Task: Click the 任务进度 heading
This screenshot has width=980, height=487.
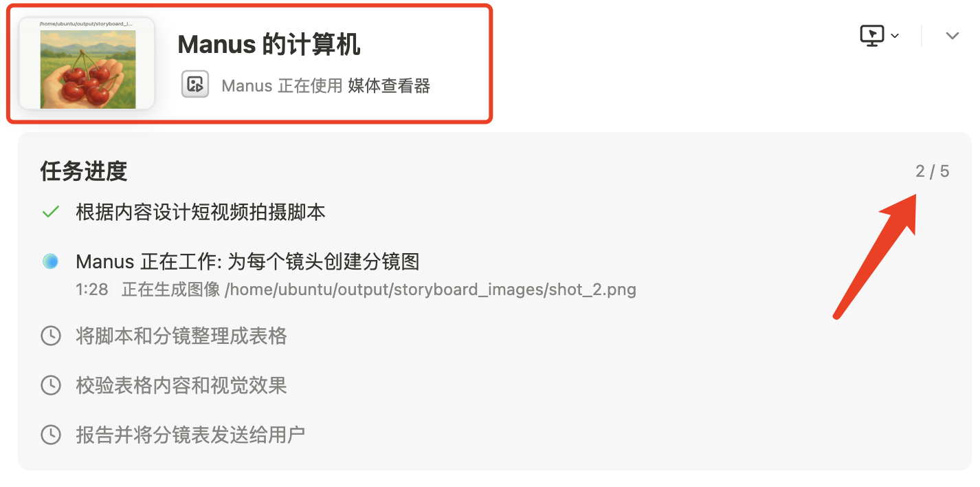Action: tap(84, 171)
